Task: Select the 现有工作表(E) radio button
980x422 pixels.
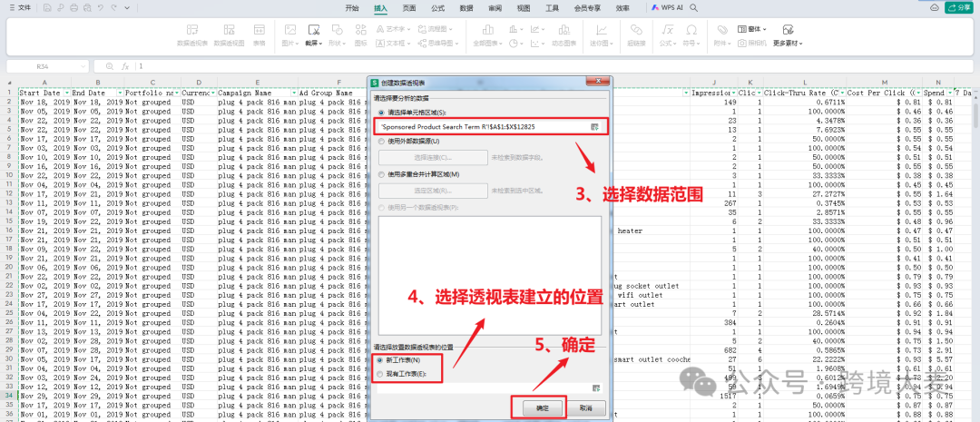Action: (x=380, y=374)
